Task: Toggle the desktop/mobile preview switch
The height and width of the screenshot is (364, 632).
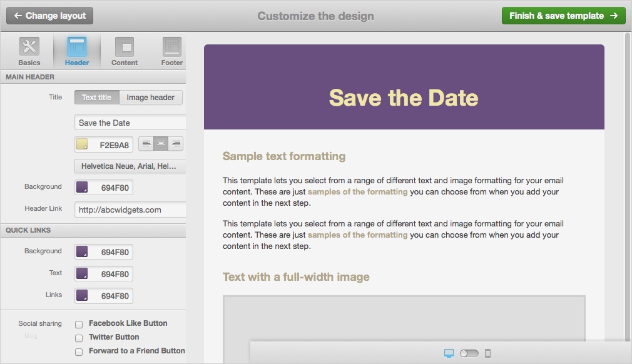Action: 469,353
